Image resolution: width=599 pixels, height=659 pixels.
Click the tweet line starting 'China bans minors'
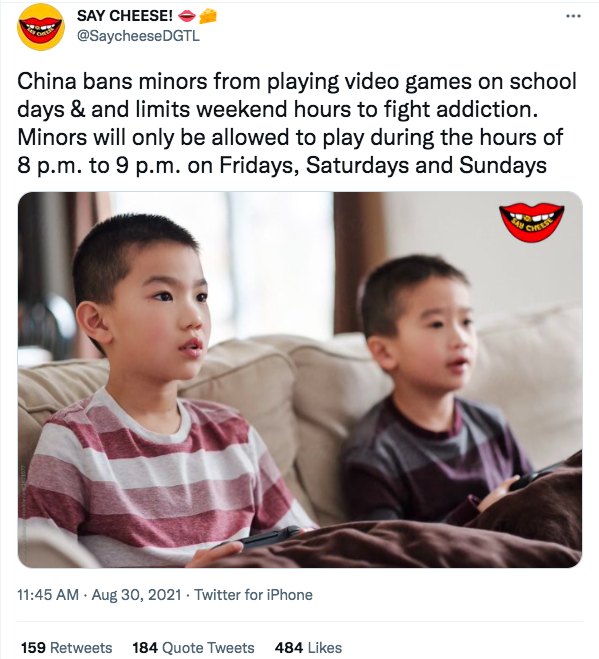pos(297,82)
